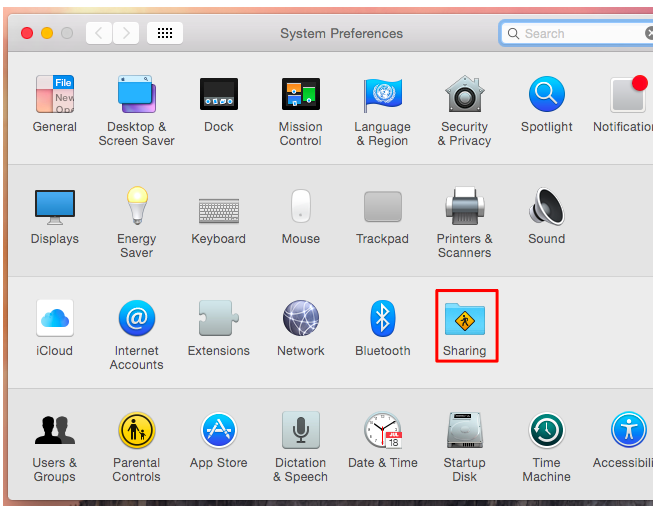Click the Search field in toolbar
655x511 pixels.
(577, 33)
